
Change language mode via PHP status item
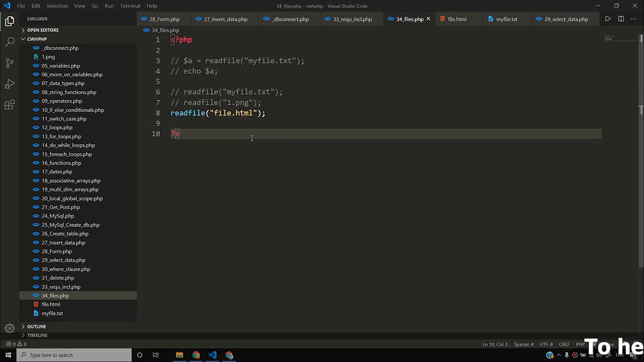point(580,344)
